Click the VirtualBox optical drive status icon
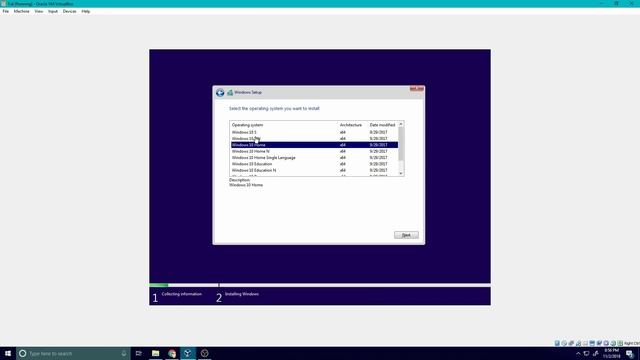 click(564, 343)
